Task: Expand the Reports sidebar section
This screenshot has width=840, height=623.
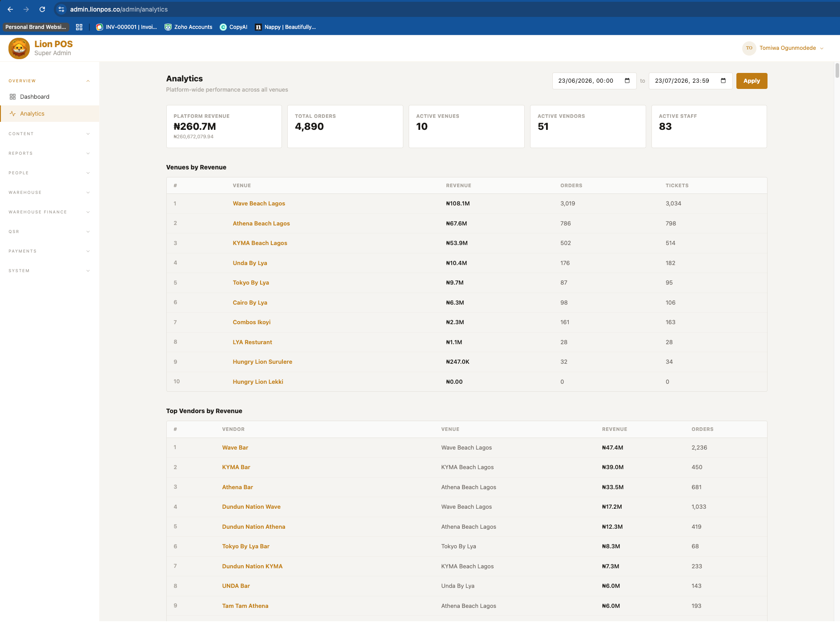Action: (49, 153)
